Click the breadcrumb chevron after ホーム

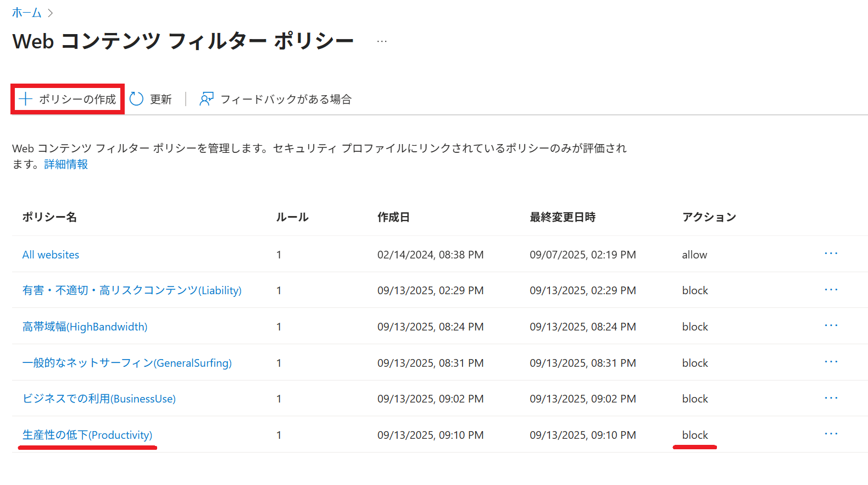(x=51, y=13)
